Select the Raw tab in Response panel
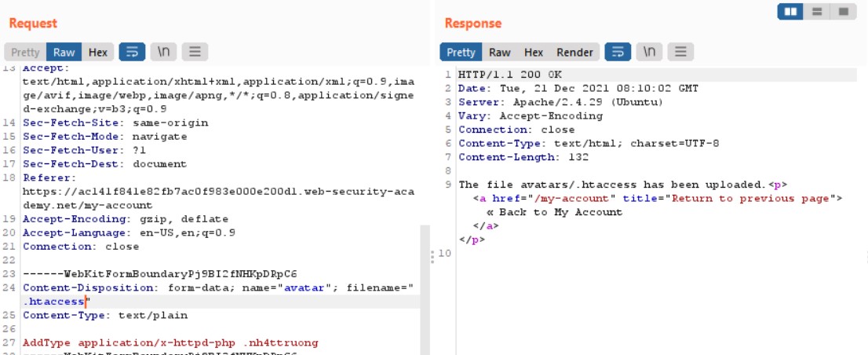This screenshot has width=868, height=355. [x=499, y=53]
